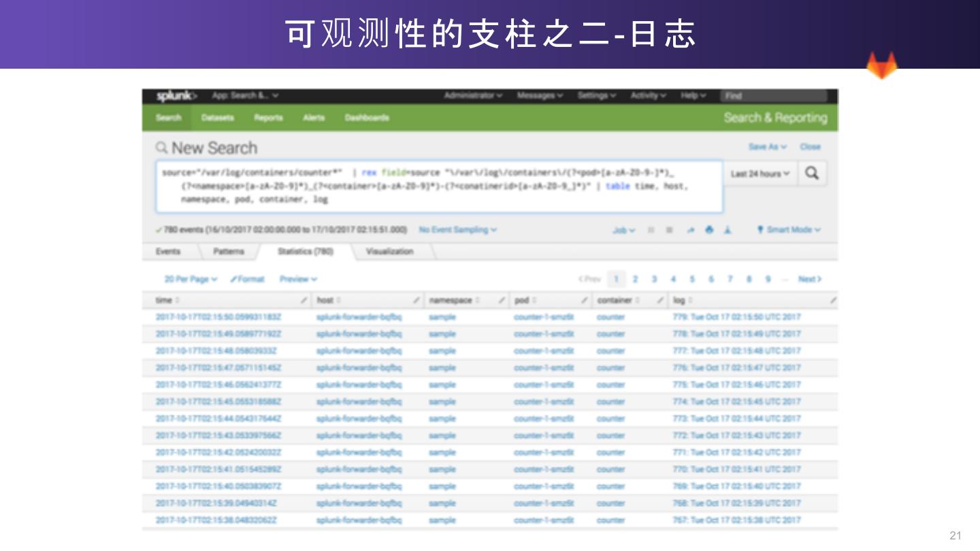Viewport: 980px width, 551px height.
Task: Export results with the download icon
Action: pyautogui.click(x=728, y=231)
